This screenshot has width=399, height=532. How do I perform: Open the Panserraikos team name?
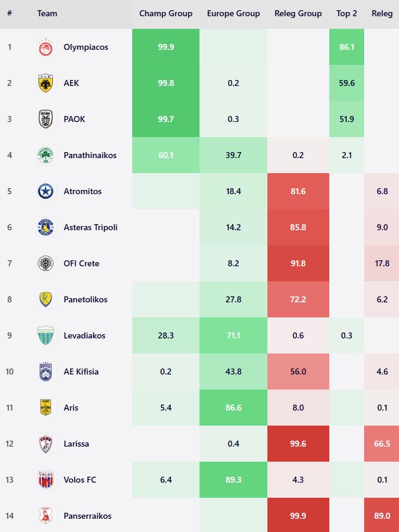coord(87,516)
